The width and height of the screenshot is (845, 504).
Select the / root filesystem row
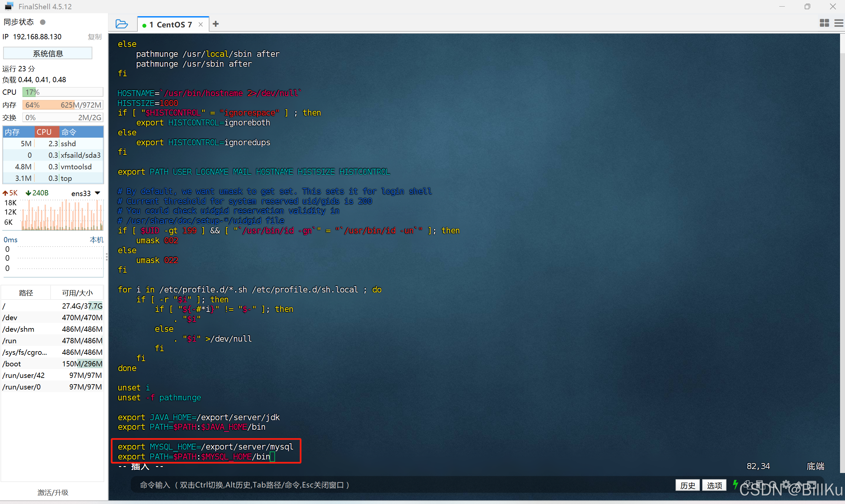coord(52,306)
